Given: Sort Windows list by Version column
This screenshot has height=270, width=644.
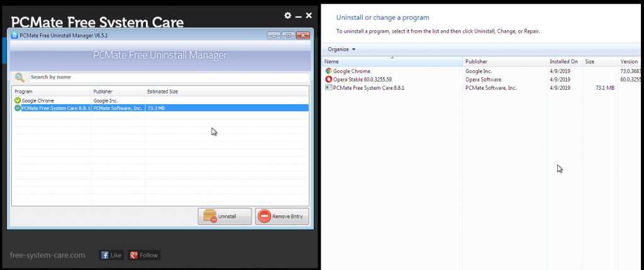Looking at the screenshot, I should pos(630,62).
